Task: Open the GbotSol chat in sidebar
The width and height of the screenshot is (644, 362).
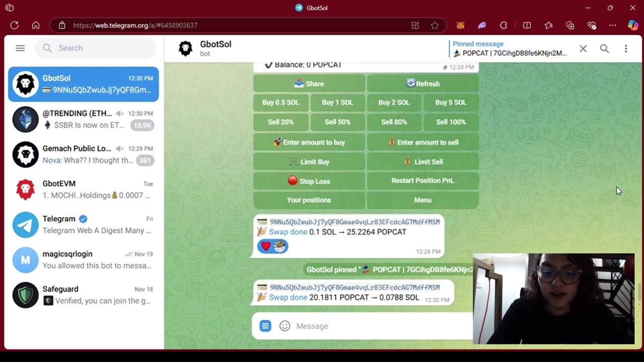Action: pos(84,84)
